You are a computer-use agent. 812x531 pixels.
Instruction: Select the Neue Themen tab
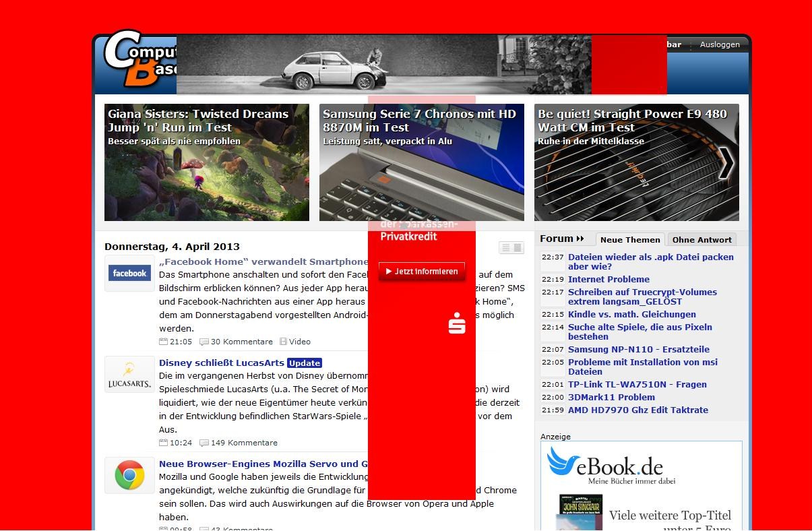pyautogui.click(x=630, y=240)
